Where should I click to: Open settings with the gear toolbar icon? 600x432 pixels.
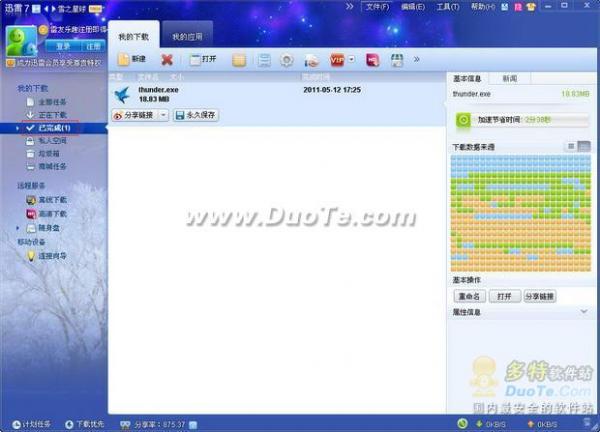[x=287, y=60]
